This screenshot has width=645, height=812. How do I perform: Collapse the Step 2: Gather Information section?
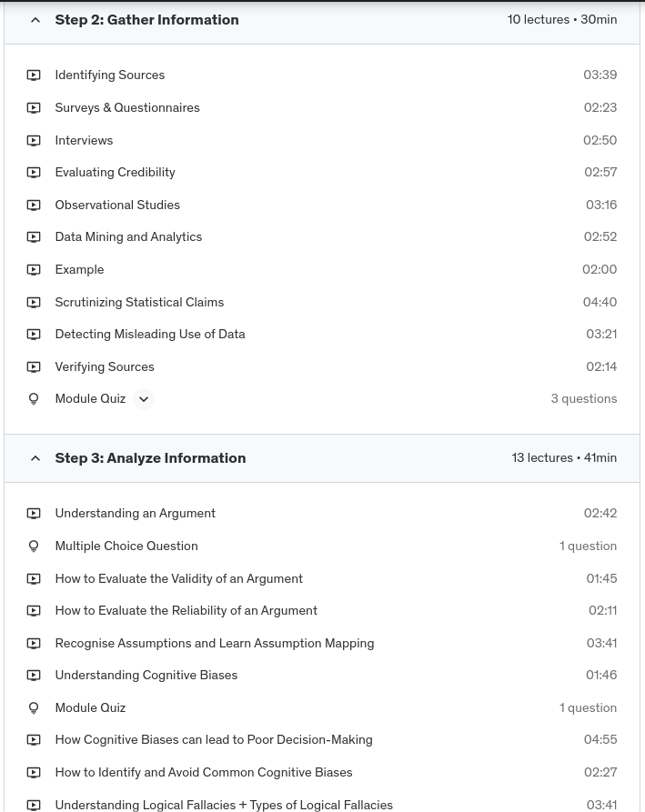35,20
